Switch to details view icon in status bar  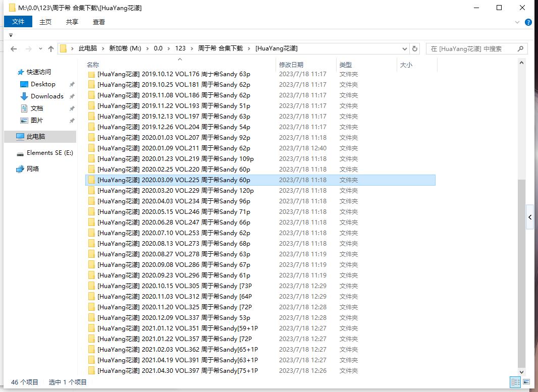point(515,382)
